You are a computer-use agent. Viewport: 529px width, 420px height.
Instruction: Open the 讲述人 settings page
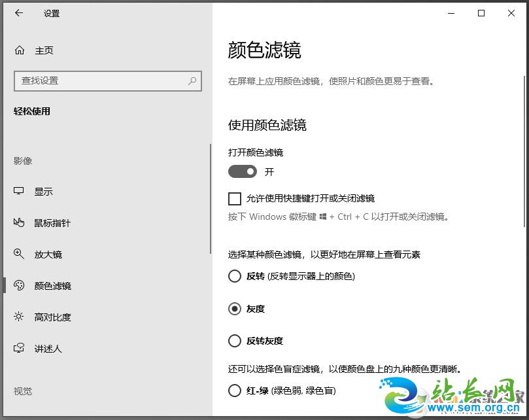49,348
